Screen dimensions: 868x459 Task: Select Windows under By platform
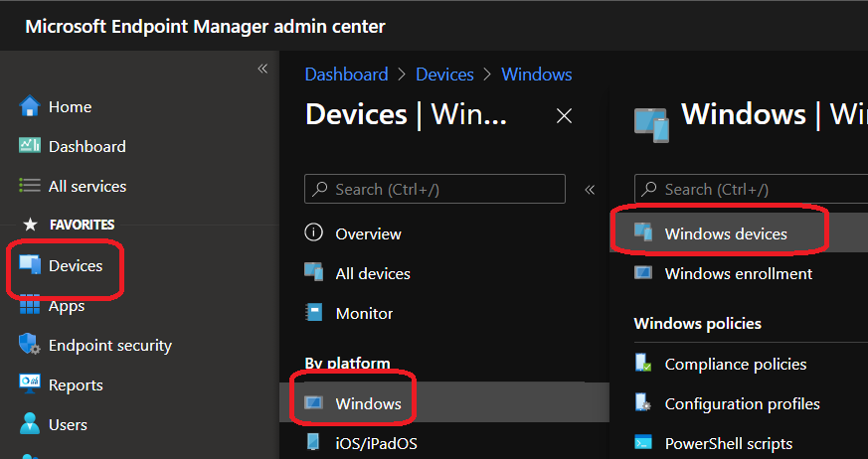368,403
